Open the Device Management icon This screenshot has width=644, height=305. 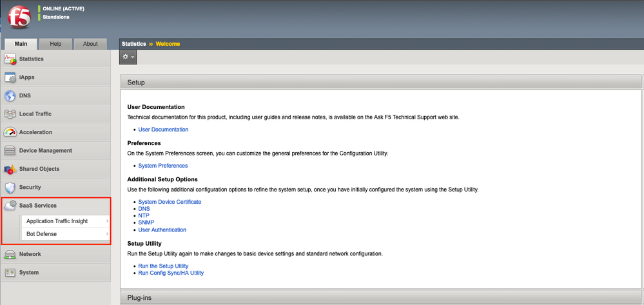point(10,151)
